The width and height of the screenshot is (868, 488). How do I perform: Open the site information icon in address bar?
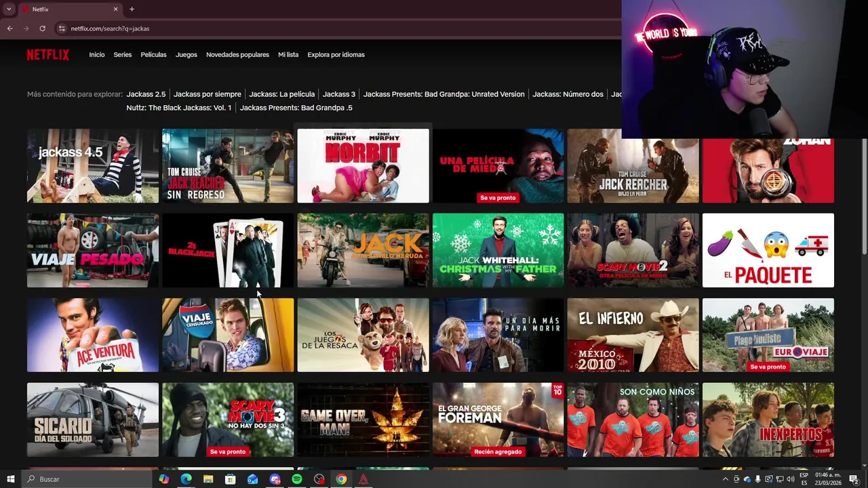coord(62,28)
